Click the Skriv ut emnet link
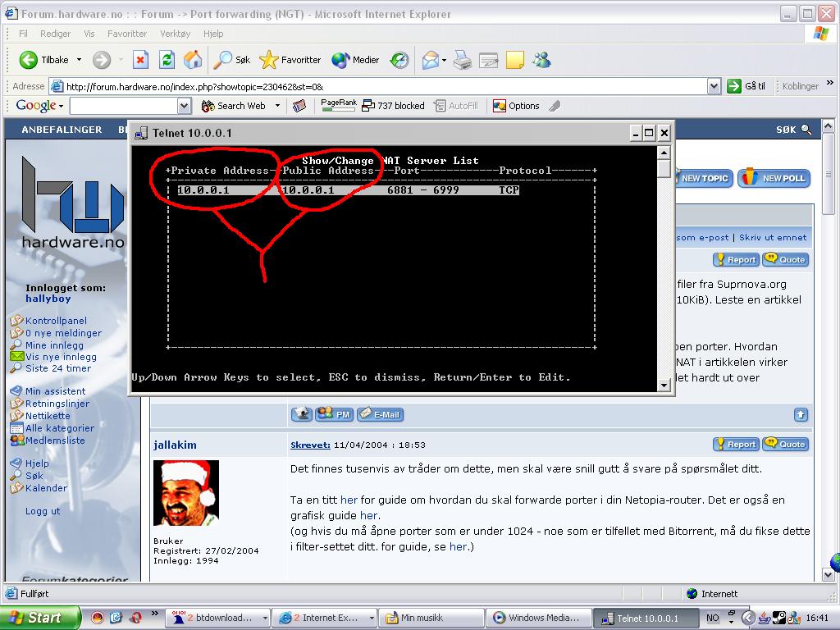This screenshot has height=630, width=840. 773,237
